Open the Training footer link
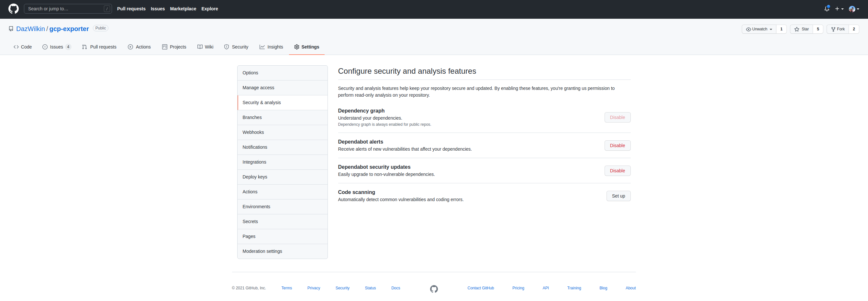This screenshot has height=301, width=868. pyautogui.click(x=574, y=288)
